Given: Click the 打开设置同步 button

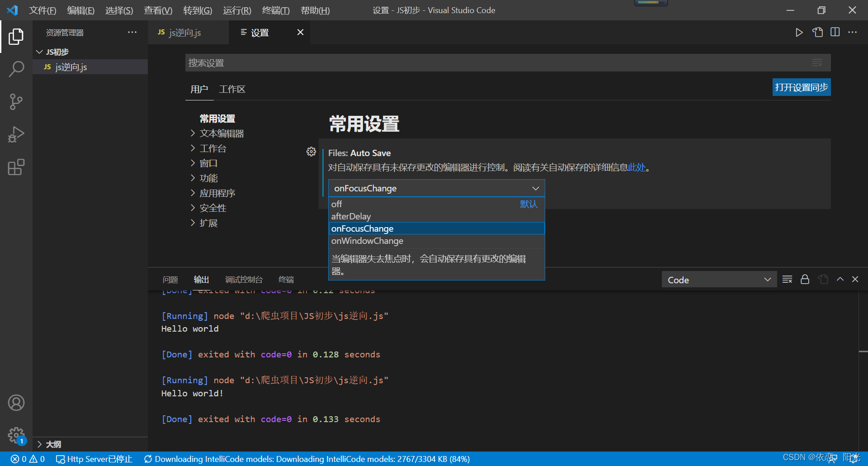Looking at the screenshot, I should tap(802, 87).
